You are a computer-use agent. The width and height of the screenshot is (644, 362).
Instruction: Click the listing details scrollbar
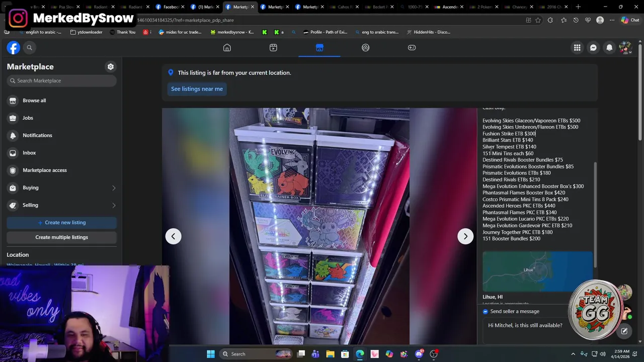coord(595,215)
